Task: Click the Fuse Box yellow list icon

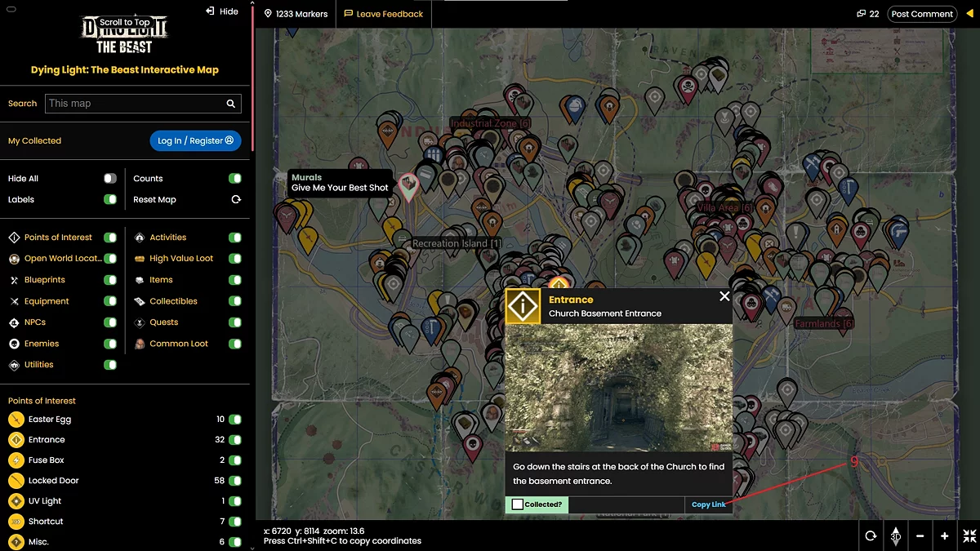Action: pos(16,460)
